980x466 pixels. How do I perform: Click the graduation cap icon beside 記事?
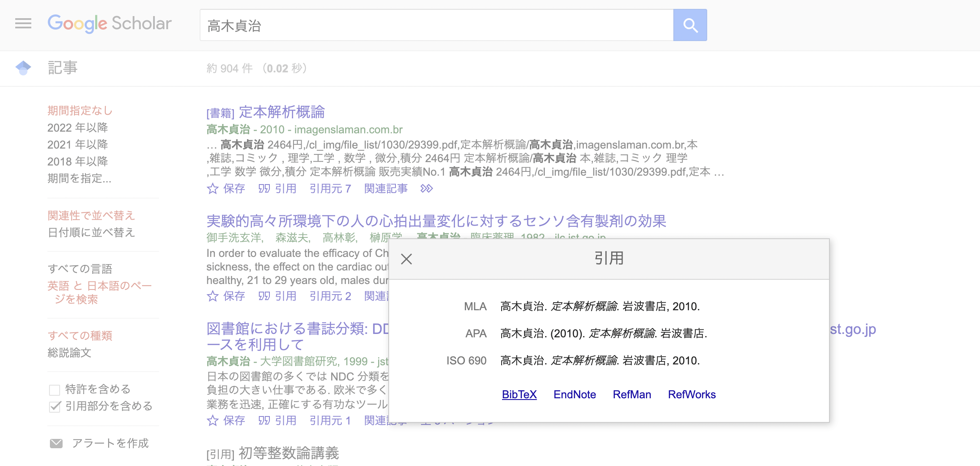coord(23,68)
